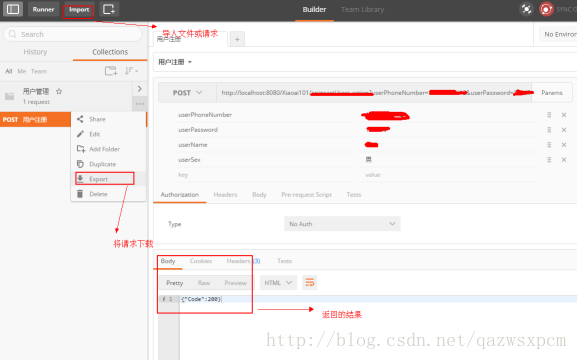The height and width of the screenshot is (360, 577).
Task: Open the request Tests tab
Action: click(x=354, y=194)
